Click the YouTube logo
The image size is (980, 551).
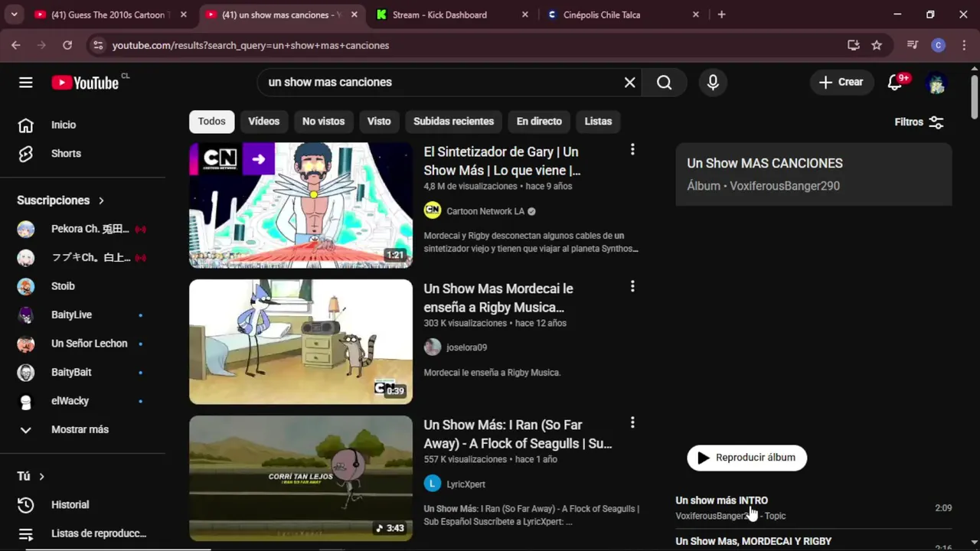point(86,83)
